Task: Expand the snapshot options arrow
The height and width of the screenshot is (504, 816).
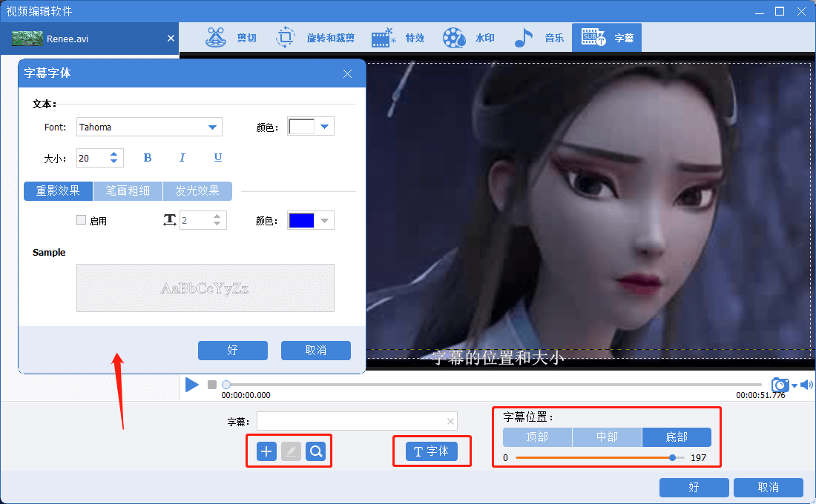Action: 794,386
